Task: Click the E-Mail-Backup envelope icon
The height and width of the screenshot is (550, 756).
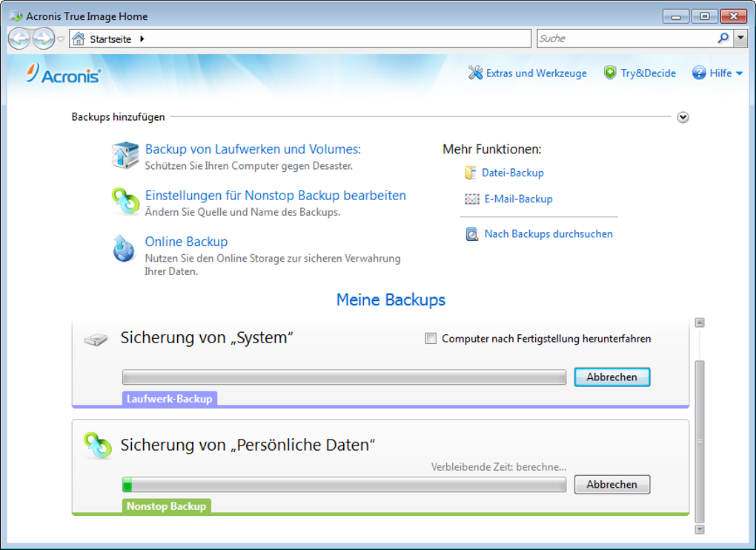Action: coord(472,199)
